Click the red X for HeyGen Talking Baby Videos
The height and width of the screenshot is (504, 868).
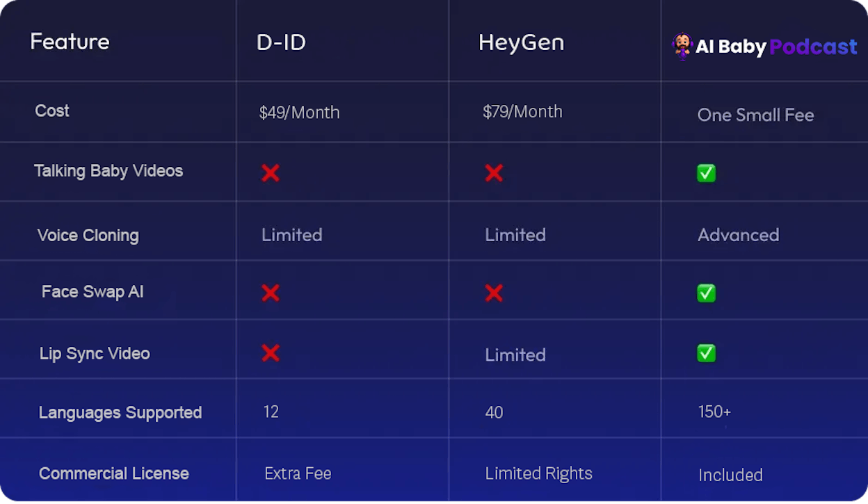[494, 172]
